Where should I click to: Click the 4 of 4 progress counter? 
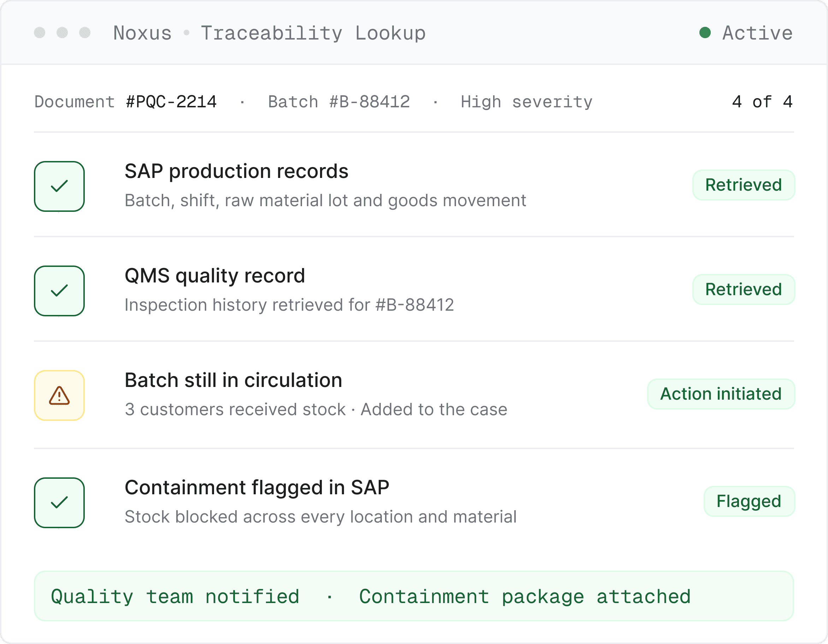click(762, 102)
